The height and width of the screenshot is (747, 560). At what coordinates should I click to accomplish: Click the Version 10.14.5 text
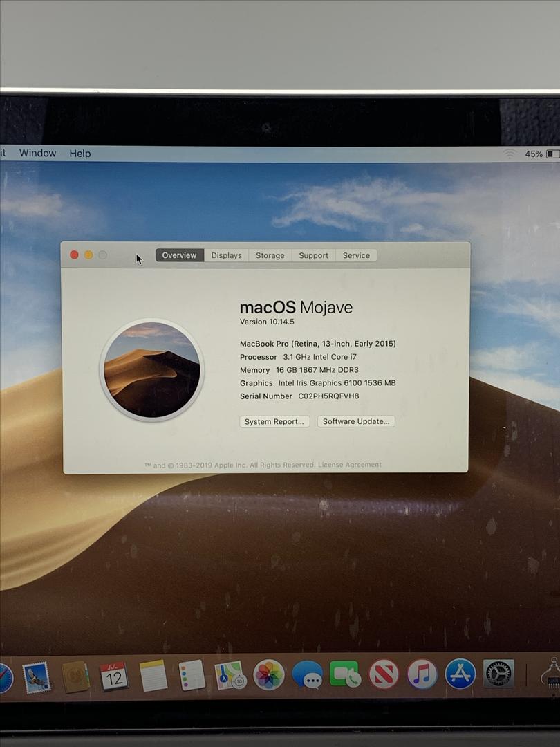coord(267,322)
